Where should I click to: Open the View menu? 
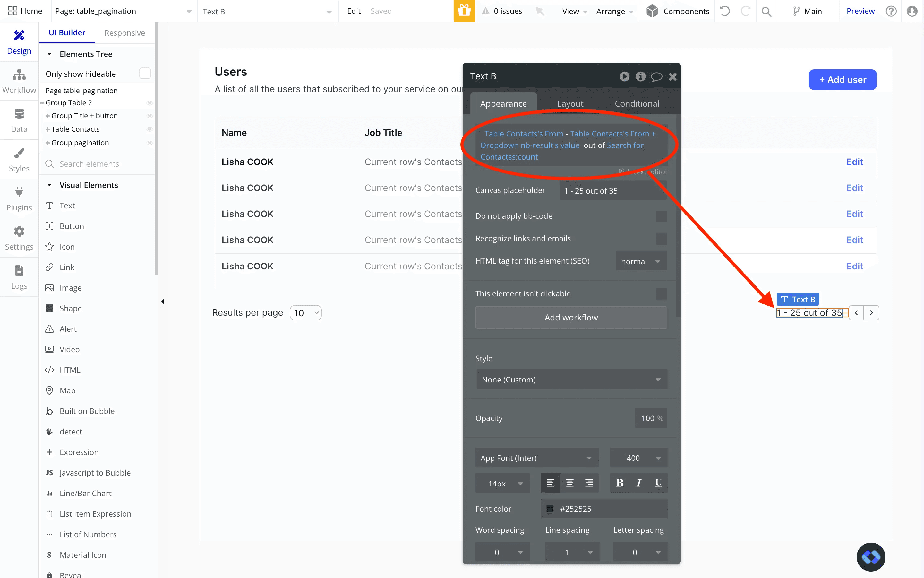click(x=574, y=12)
